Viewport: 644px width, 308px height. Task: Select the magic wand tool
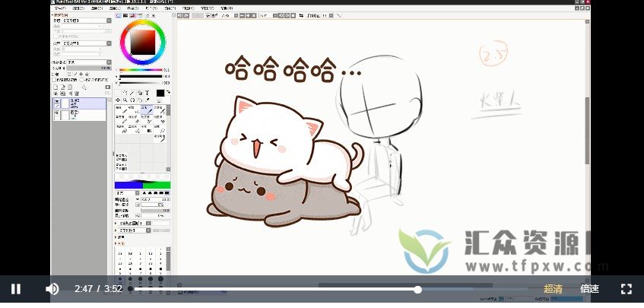[132, 94]
